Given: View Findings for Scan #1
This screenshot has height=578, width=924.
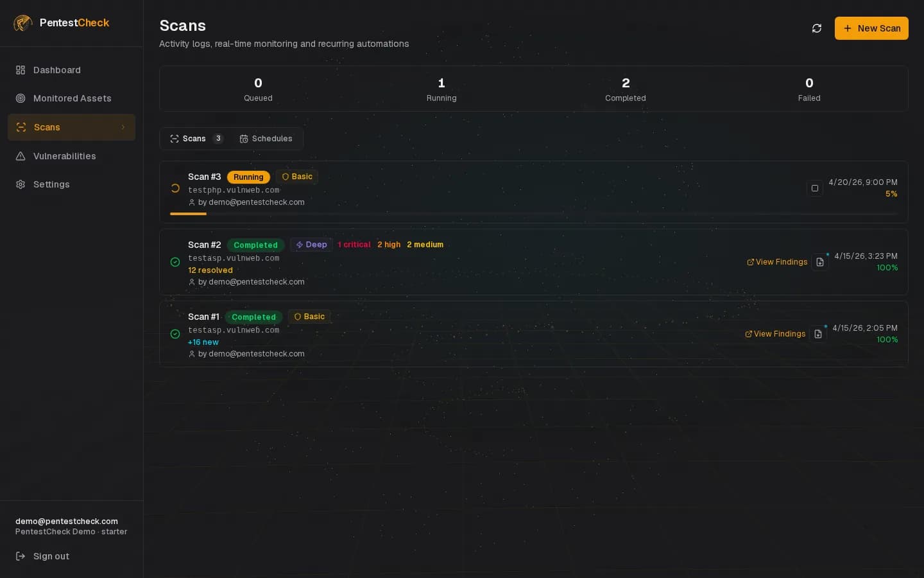Looking at the screenshot, I should pos(775,334).
